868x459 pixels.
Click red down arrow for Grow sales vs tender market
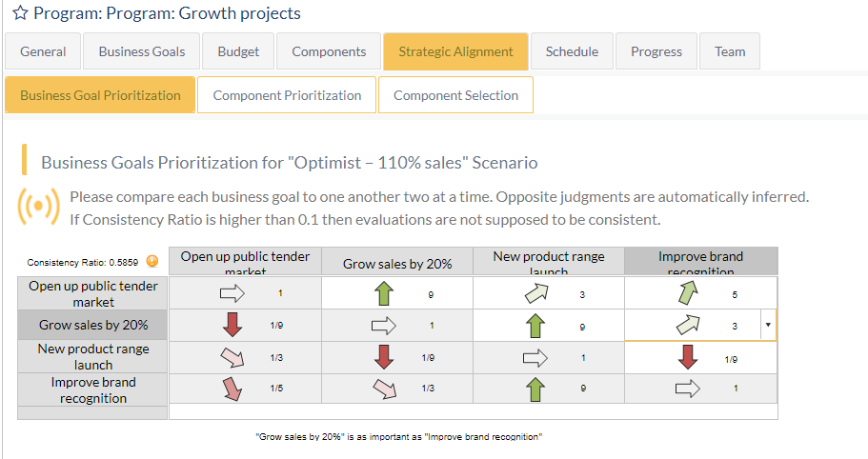[x=232, y=326]
